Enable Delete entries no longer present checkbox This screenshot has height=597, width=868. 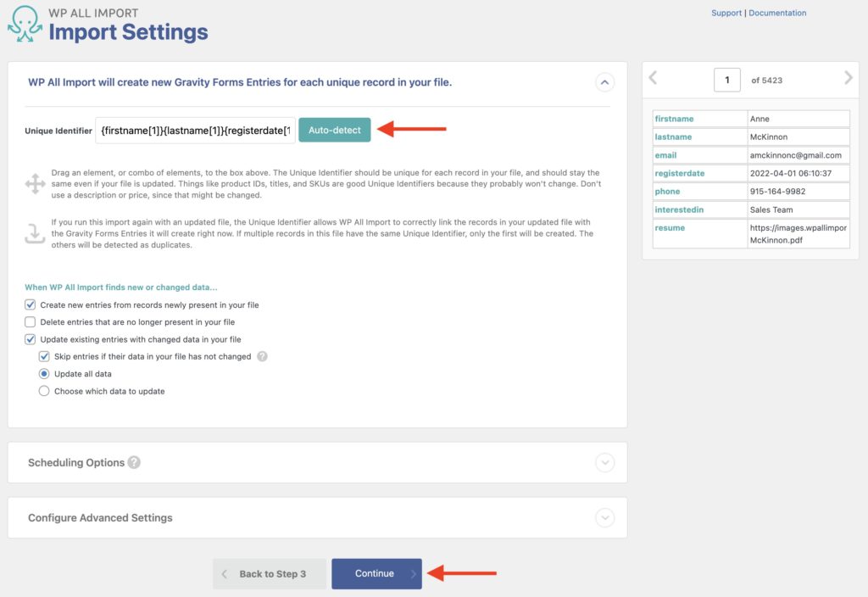pos(31,321)
